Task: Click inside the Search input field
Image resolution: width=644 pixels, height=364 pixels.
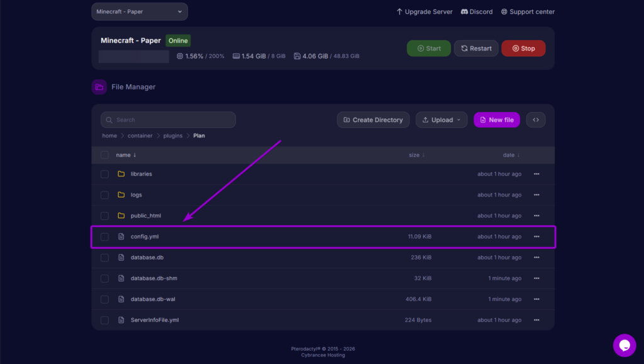Action: point(168,120)
